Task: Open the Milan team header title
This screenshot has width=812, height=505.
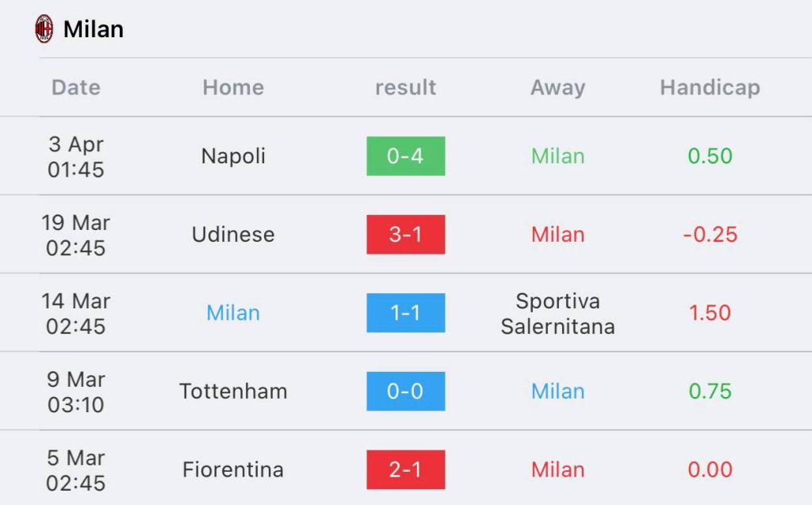Action: (x=94, y=29)
